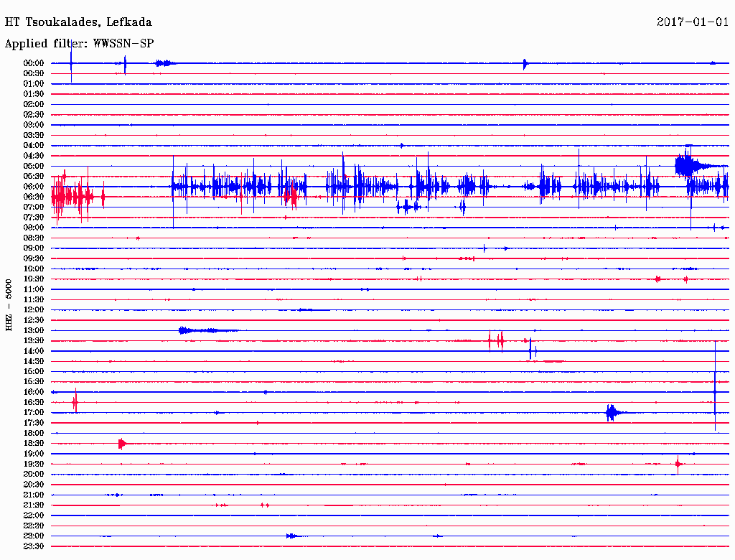Select the 08:30 time label
735x560 pixels.
pos(33,238)
